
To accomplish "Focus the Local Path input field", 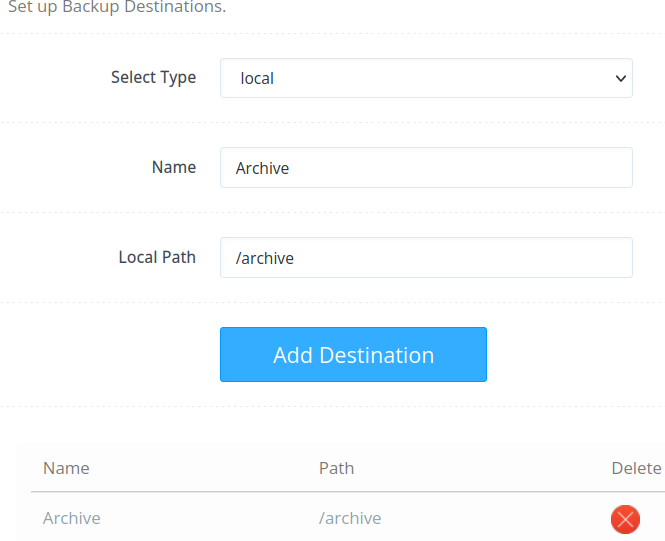I will coord(426,258).
